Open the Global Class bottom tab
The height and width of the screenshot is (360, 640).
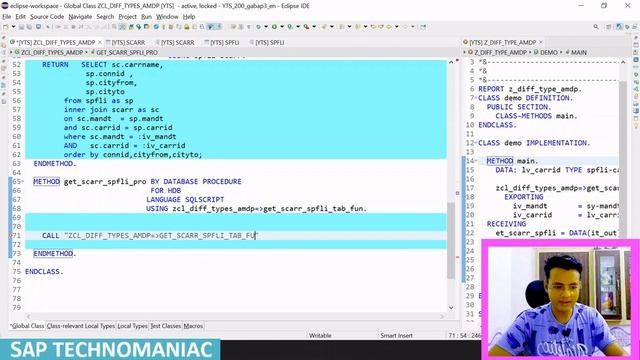(27, 326)
